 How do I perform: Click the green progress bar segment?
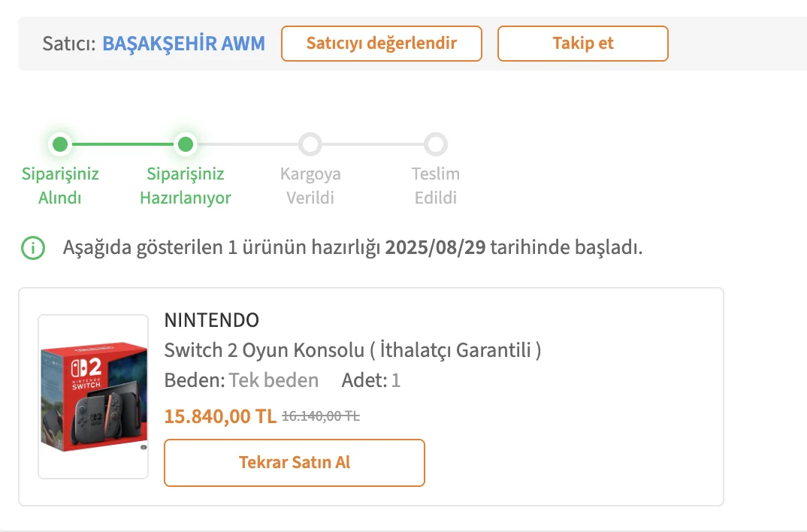click(x=122, y=144)
